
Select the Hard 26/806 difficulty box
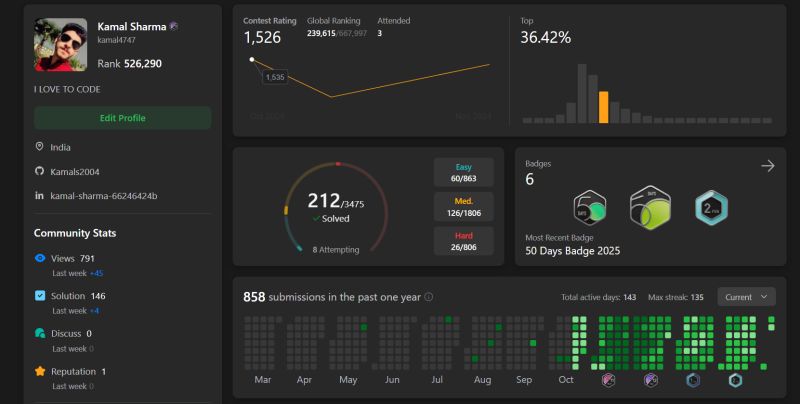pos(463,241)
